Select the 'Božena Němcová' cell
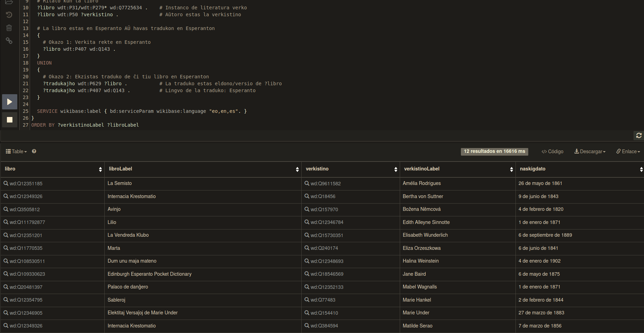 click(457, 209)
